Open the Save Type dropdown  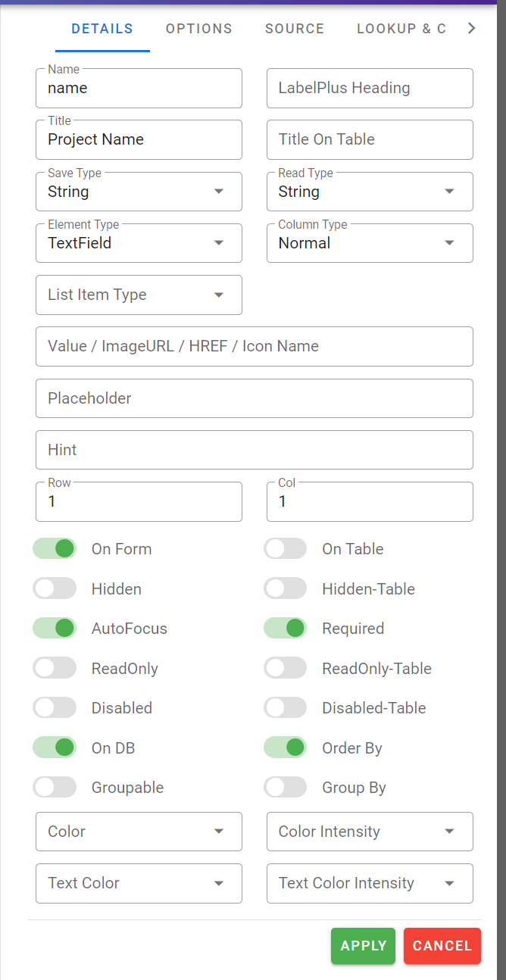click(139, 192)
